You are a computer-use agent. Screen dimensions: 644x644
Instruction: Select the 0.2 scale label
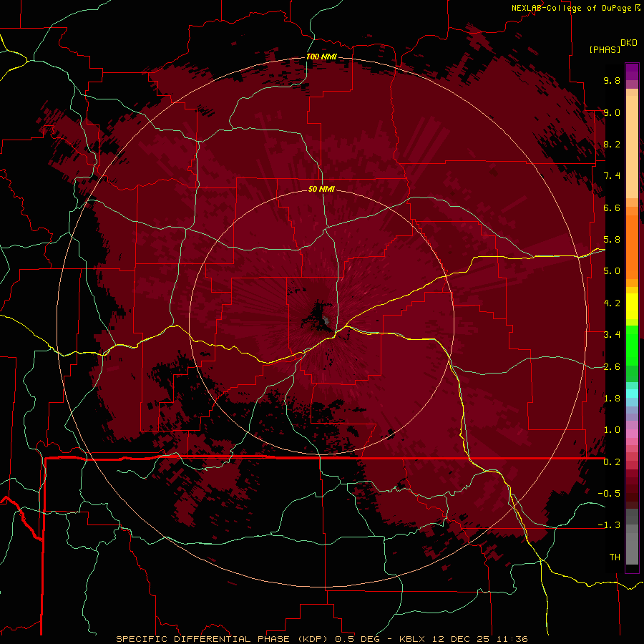[612, 462]
